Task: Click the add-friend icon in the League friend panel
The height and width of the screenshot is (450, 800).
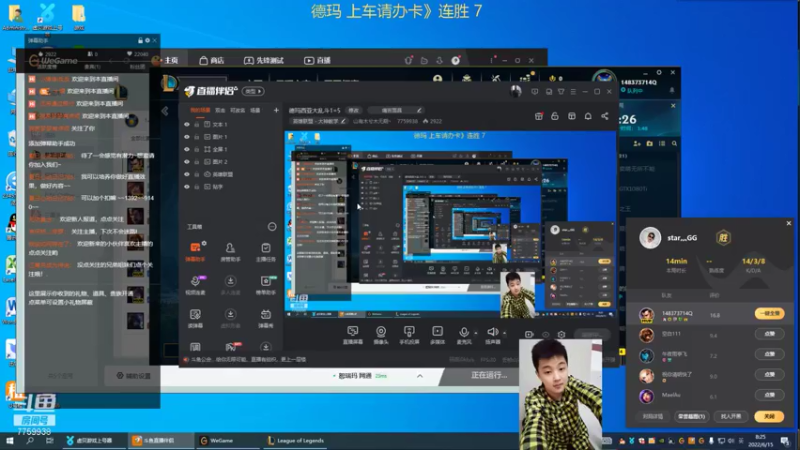Action: click(x=637, y=144)
